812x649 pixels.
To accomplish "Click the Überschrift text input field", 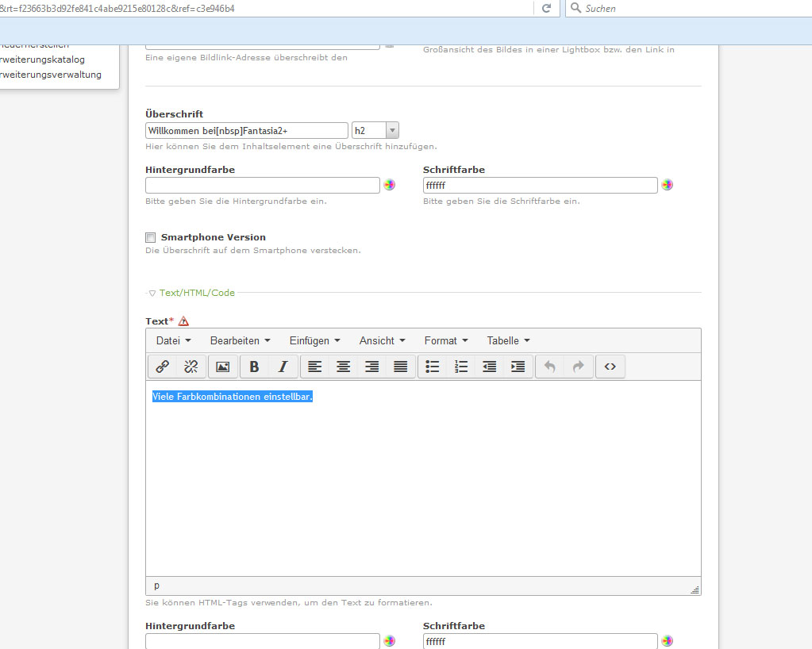I will point(246,130).
